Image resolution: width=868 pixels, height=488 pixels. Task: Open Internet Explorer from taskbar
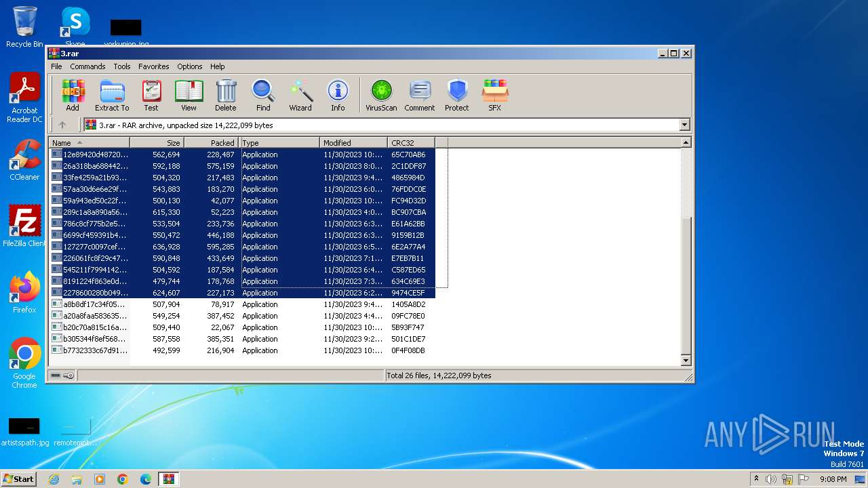(54, 479)
